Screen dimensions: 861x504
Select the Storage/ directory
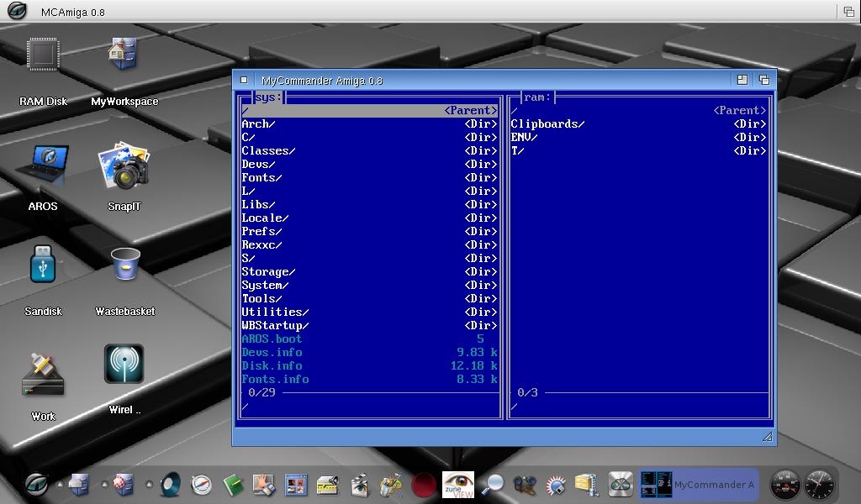click(x=370, y=271)
